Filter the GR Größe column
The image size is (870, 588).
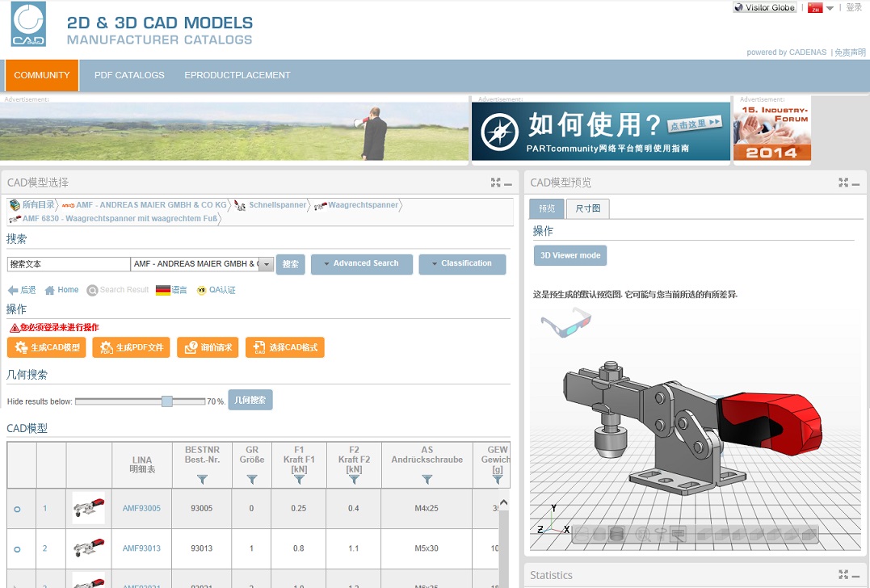[x=251, y=480]
